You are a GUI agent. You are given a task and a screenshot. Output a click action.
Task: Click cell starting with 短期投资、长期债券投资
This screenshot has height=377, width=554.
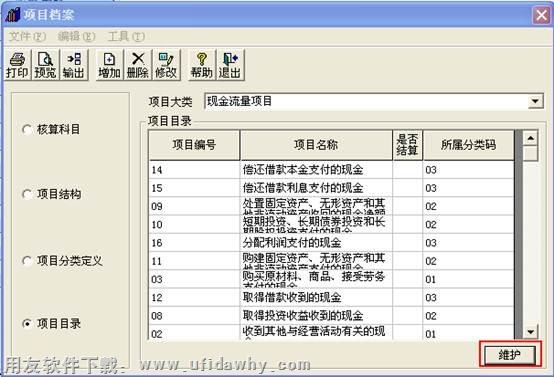point(316,224)
